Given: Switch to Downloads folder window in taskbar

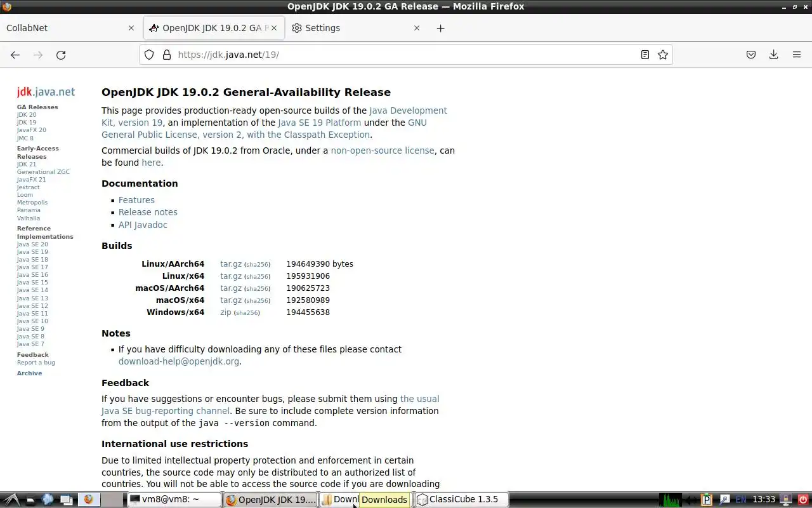Looking at the screenshot, I should point(339,500).
